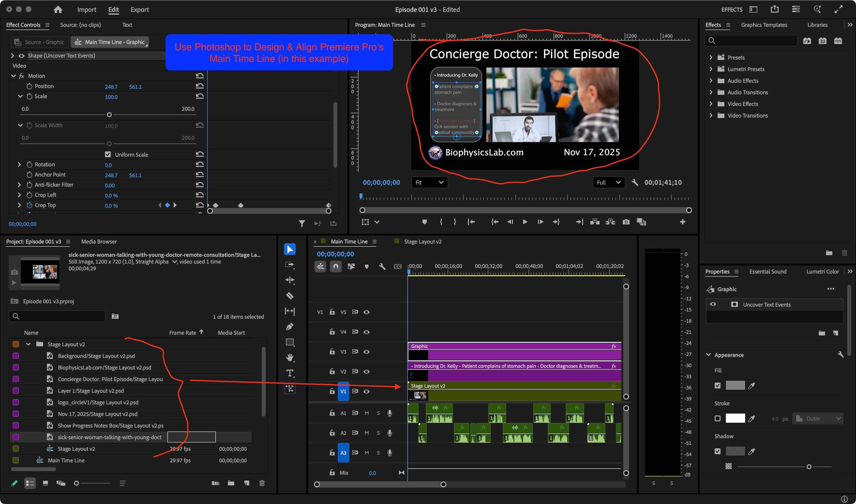Expand the Video Effects folder

pyautogui.click(x=711, y=104)
